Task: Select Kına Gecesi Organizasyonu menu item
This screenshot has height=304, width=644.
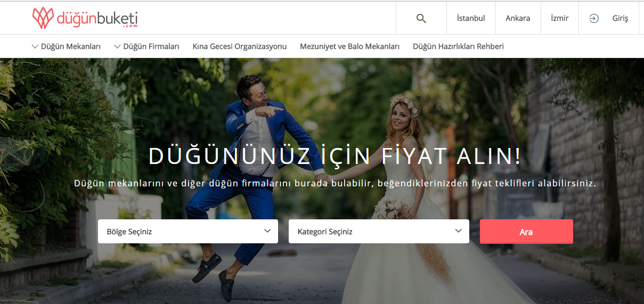Action: tap(240, 46)
